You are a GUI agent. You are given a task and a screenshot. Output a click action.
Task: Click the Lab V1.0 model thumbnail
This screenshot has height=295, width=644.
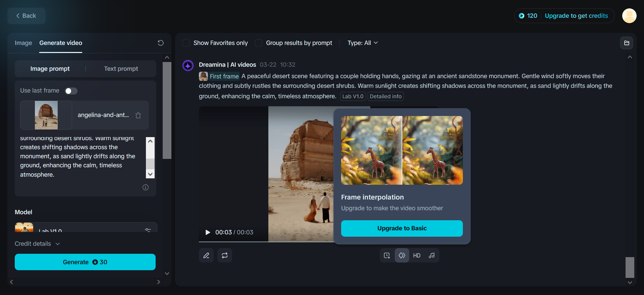tap(24, 227)
